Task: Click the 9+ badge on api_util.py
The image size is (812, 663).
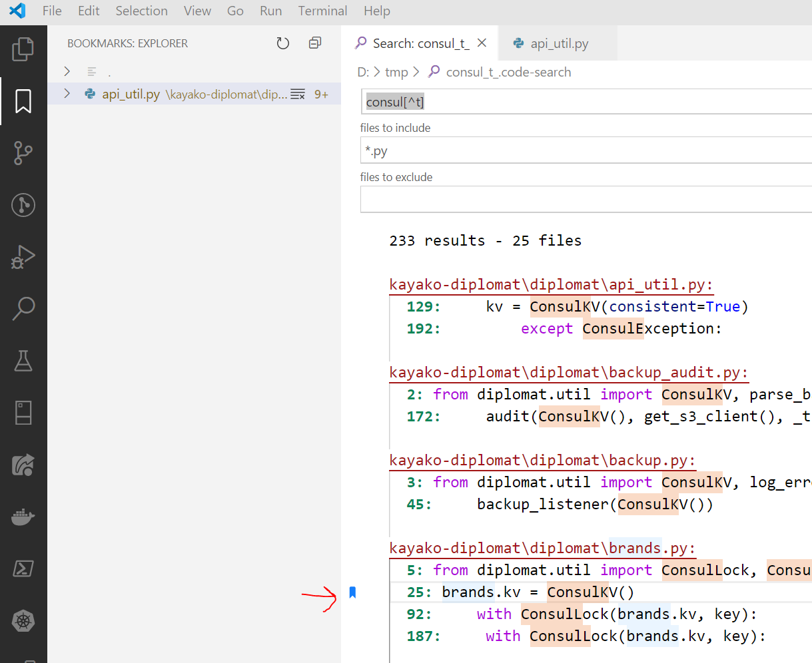Action: coord(321,95)
